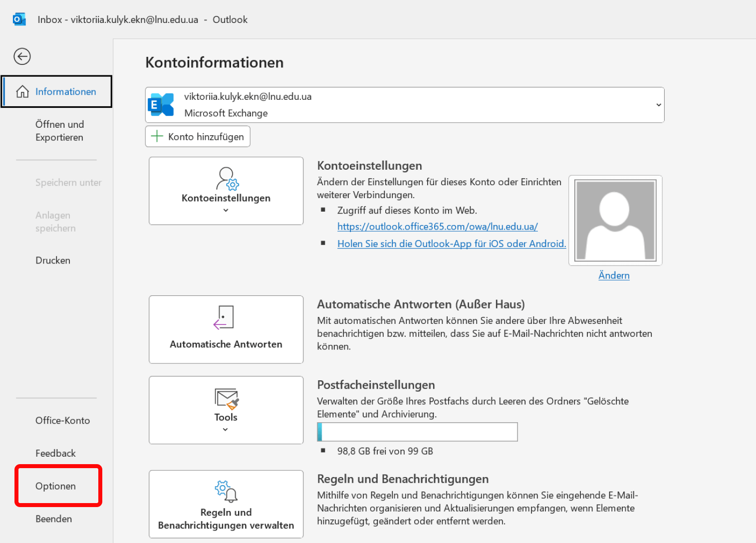
Task: Click the Konto hinzufügen button
Action: click(198, 136)
